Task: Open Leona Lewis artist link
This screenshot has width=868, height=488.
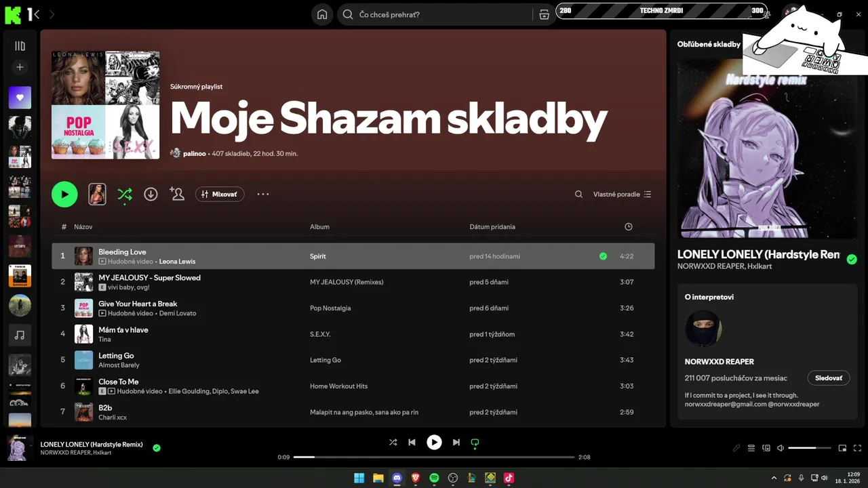Action: [x=177, y=262]
